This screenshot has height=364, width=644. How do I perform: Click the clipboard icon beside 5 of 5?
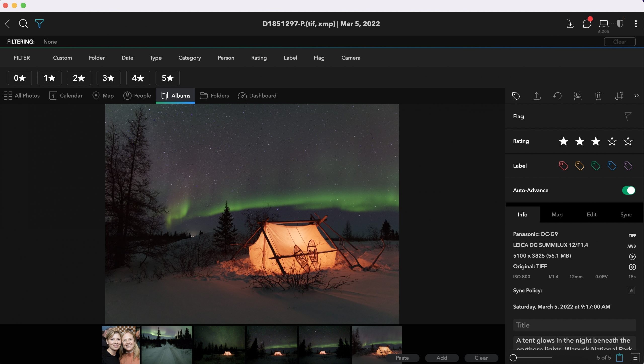click(619, 357)
